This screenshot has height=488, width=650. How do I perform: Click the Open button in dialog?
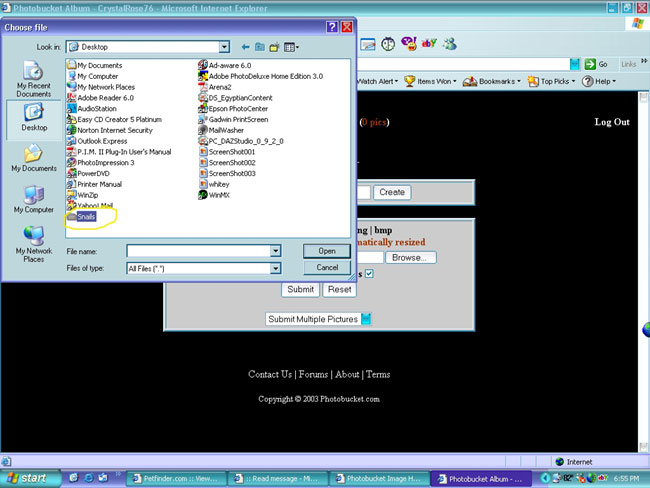coord(326,251)
